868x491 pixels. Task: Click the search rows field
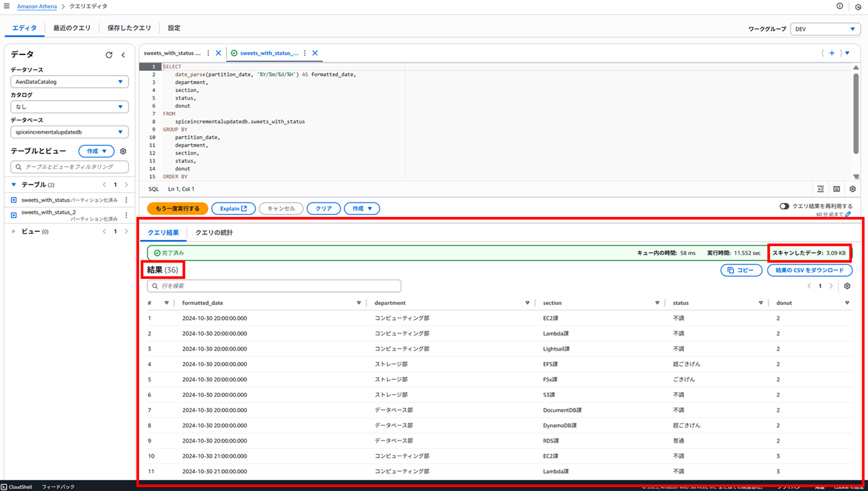(274, 286)
